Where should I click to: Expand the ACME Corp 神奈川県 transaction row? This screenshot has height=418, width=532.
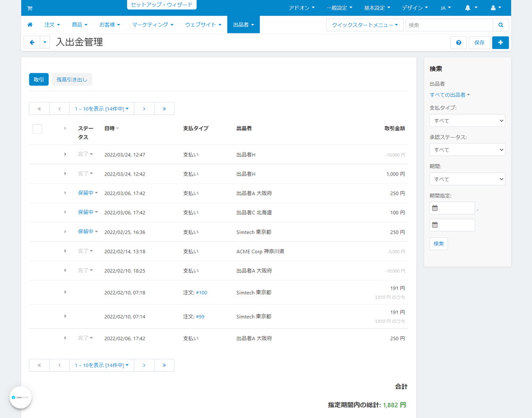click(65, 250)
